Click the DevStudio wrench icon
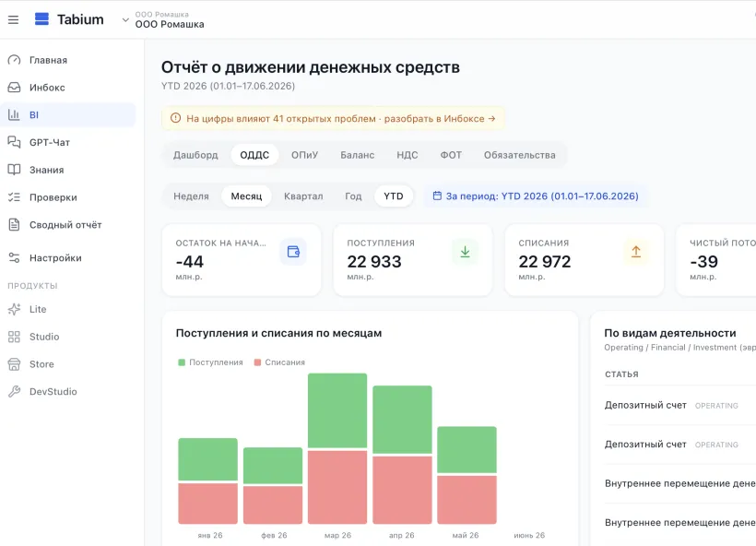This screenshot has width=756, height=546. point(15,392)
